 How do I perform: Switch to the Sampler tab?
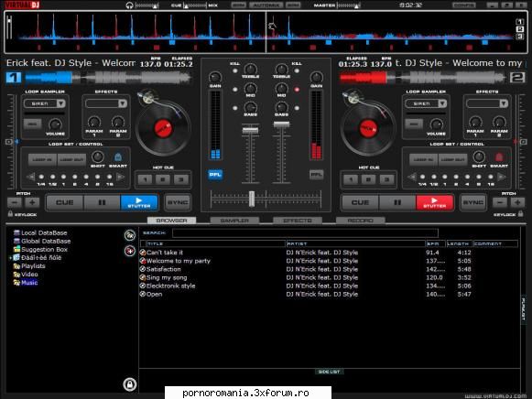point(234,221)
